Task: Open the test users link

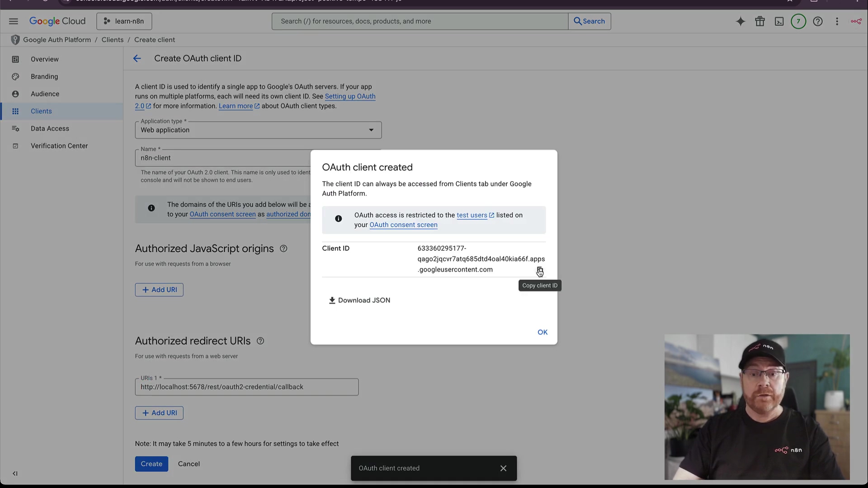Action: coord(472,215)
